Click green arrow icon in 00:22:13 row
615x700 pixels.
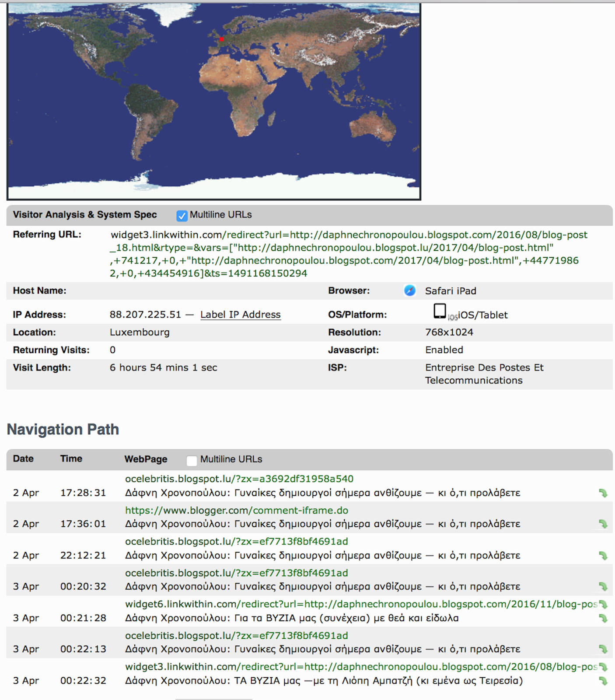click(603, 649)
